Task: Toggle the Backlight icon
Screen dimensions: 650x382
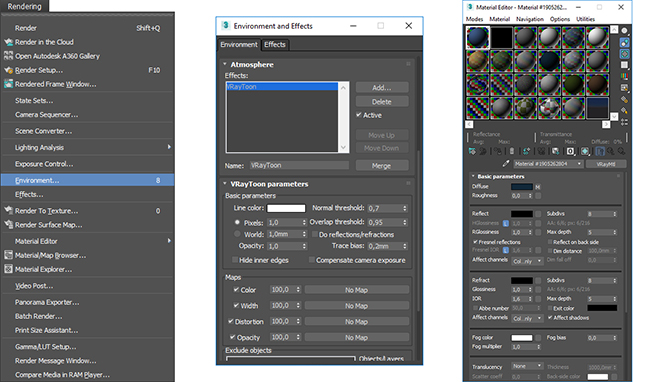Action: [x=624, y=42]
